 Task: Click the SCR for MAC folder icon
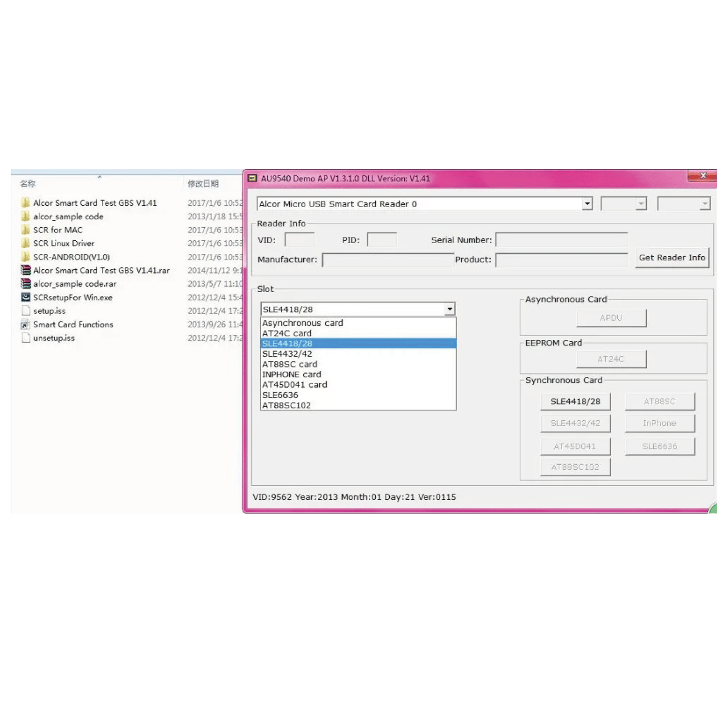(25, 230)
